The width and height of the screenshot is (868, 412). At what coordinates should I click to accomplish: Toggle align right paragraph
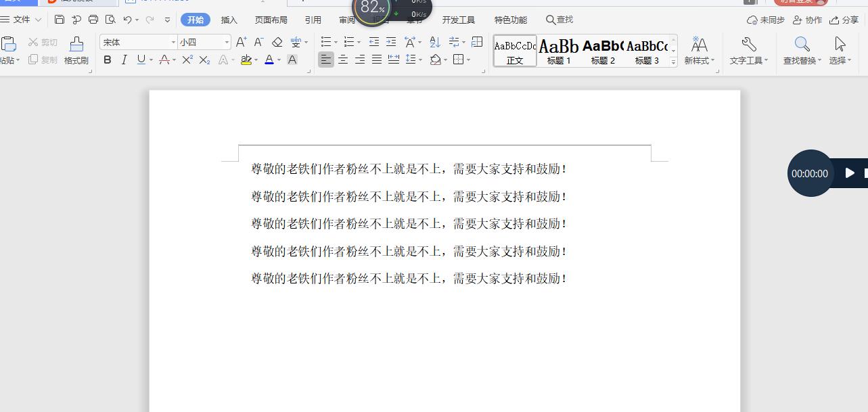pos(360,60)
